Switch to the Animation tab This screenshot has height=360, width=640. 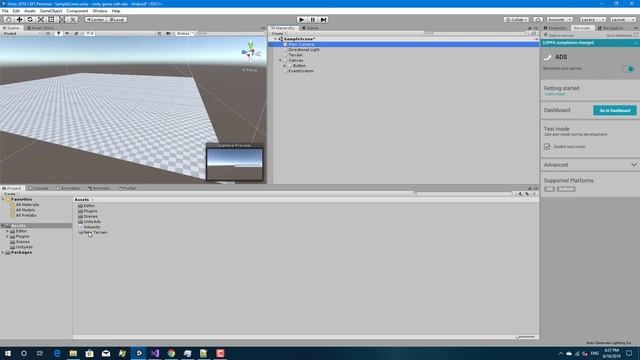(x=69, y=188)
